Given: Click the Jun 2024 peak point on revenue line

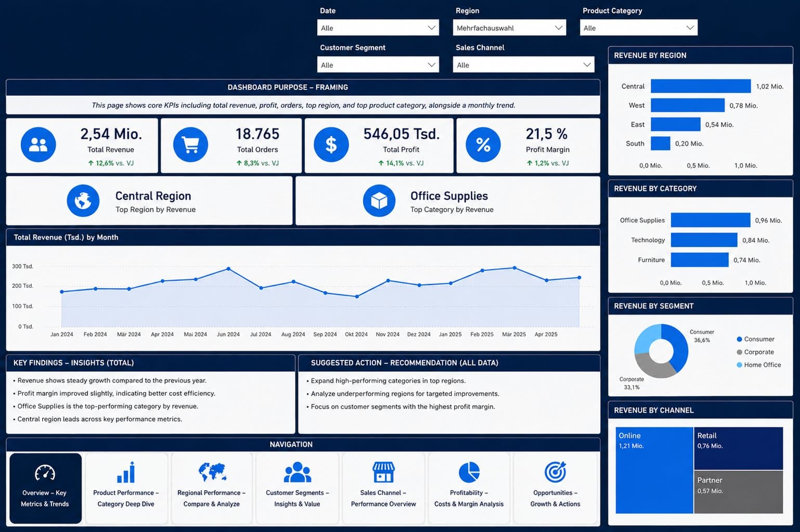Looking at the screenshot, I should click(228, 269).
